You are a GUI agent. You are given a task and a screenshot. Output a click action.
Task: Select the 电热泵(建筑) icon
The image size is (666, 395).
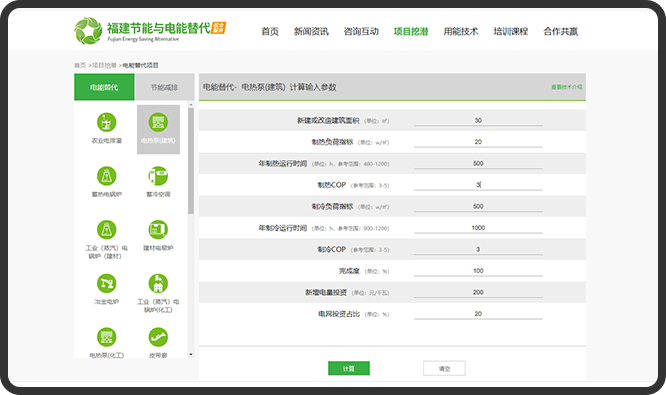tap(158, 122)
